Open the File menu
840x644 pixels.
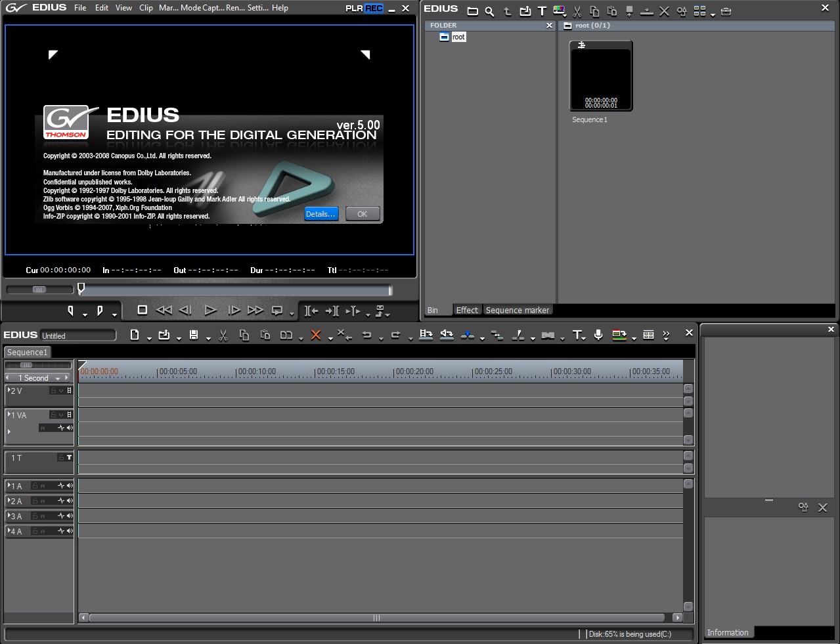click(80, 8)
